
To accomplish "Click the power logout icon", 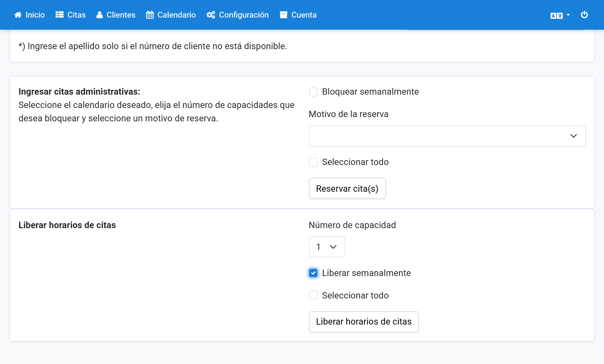I will click(x=584, y=15).
